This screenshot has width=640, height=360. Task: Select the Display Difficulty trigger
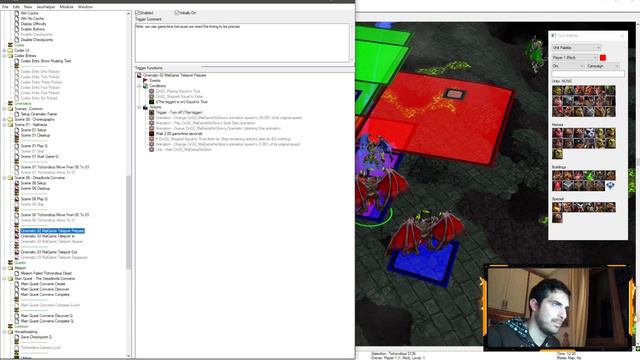coord(33,24)
